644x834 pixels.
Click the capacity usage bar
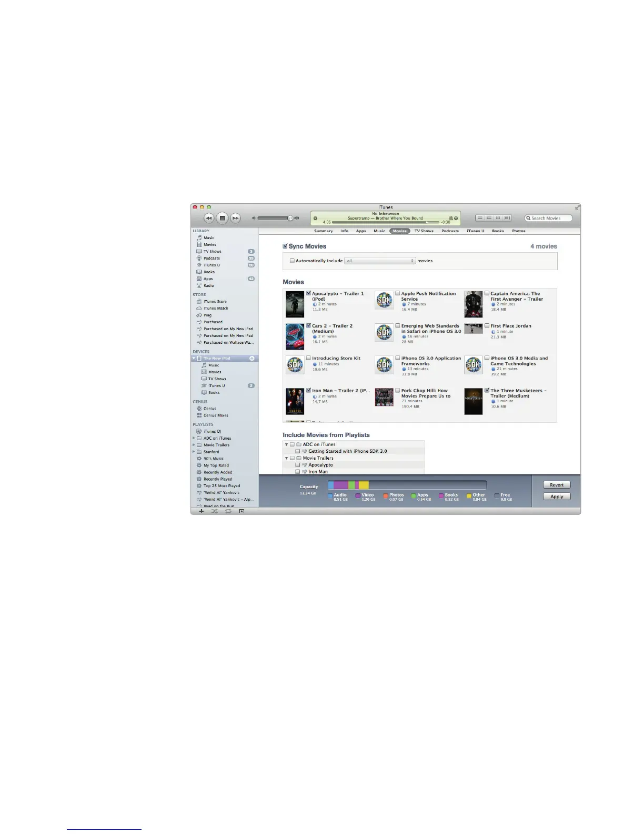[x=407, y=485]
